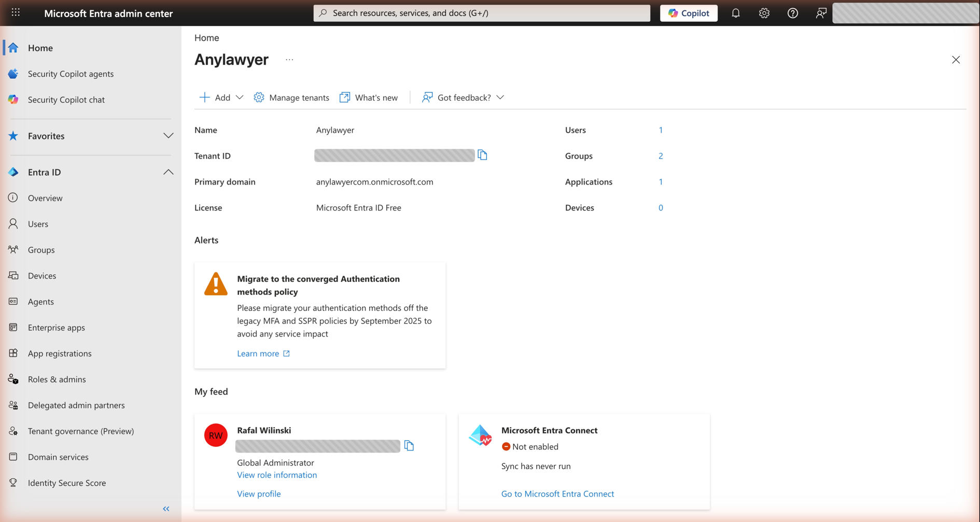The height and width of the screenshot is (522, 980).
Task: Open the Applications count link
Action: [661, 182]
